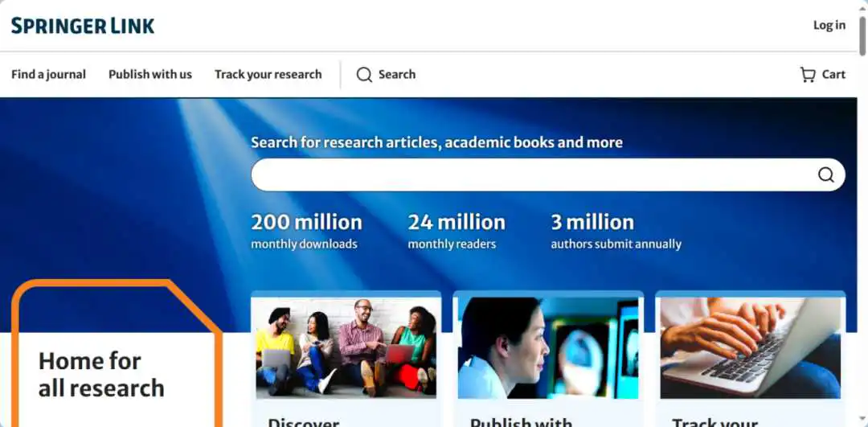This screenshot has height=427, width=868.
Task: Open the Publish with us card image
Action: 548,348
